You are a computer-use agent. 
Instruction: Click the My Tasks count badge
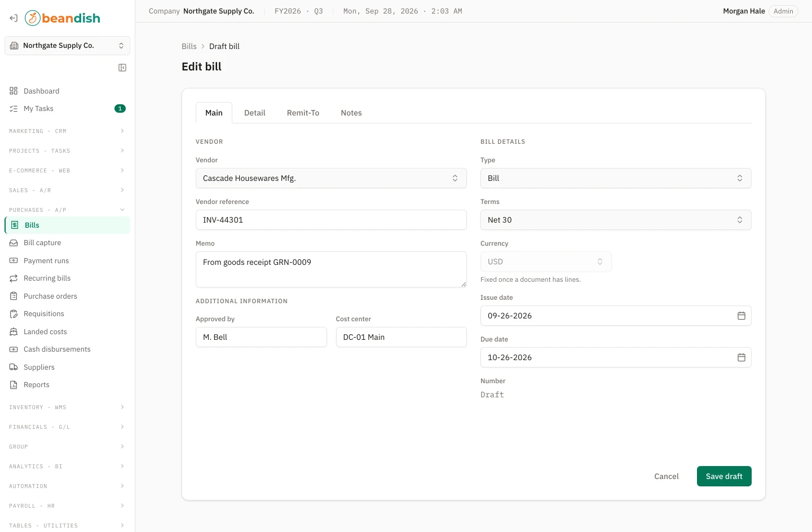pyautogui.click(x=120, y=109)
